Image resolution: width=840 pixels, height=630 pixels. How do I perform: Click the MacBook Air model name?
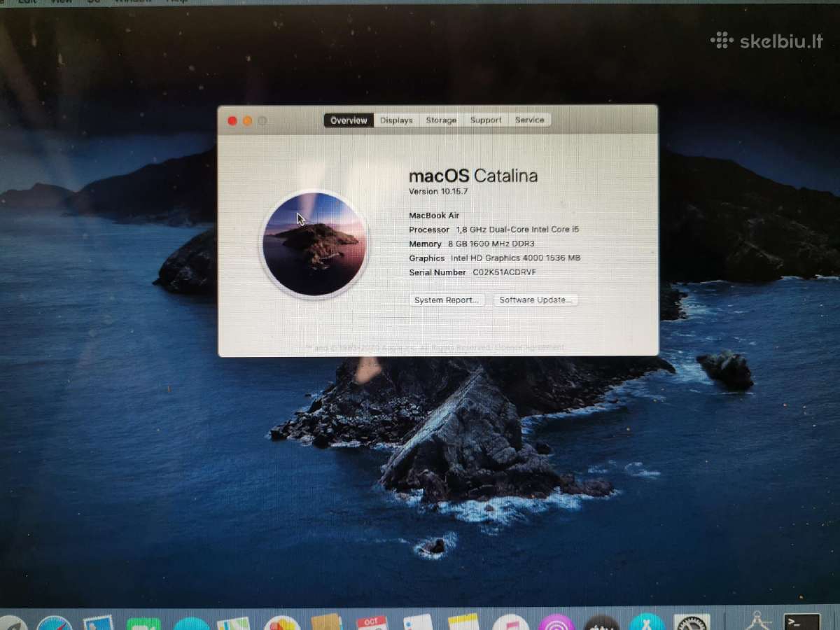coord(434,216)
